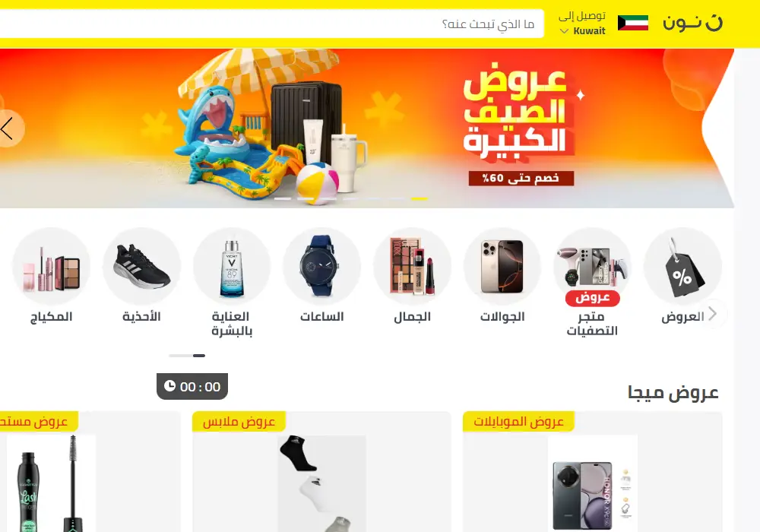Click the banner previous arrow button
This screenshot has height=532, width=760.
[9, 128]
